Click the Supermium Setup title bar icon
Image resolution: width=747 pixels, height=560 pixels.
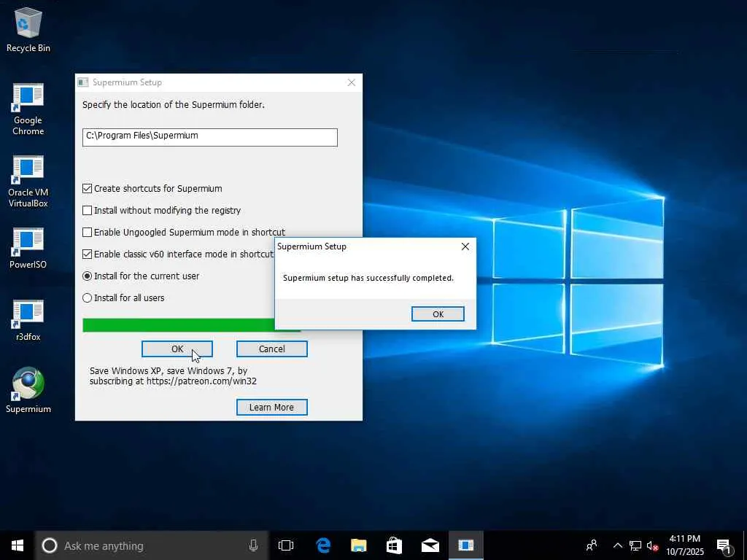pos(83,82)
